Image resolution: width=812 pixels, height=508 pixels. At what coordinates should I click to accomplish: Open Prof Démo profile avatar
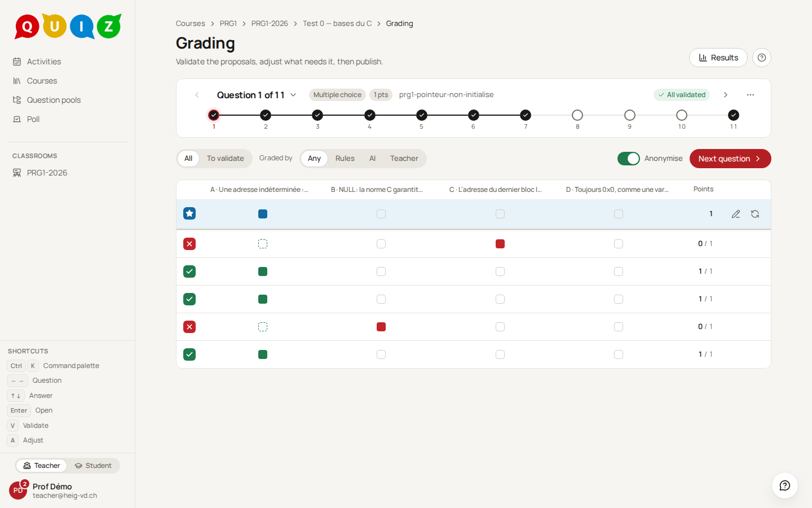[x=18, y=491]
